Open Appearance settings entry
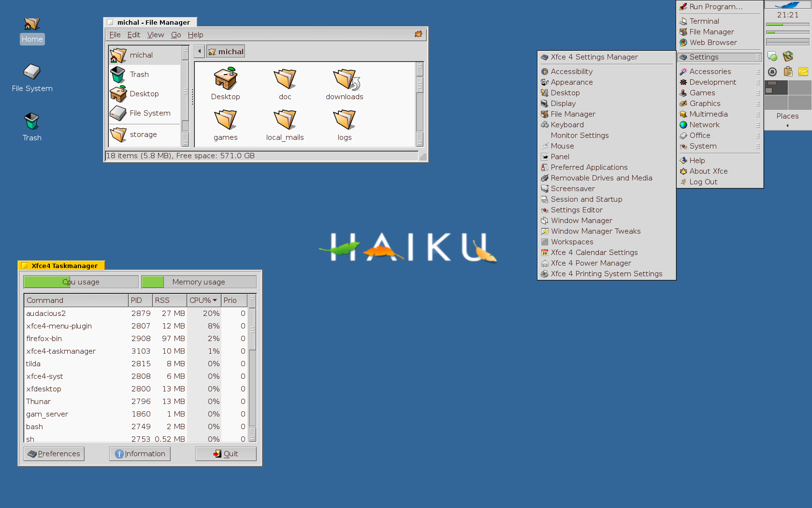 pyautogui.click(x=607, y=82)
